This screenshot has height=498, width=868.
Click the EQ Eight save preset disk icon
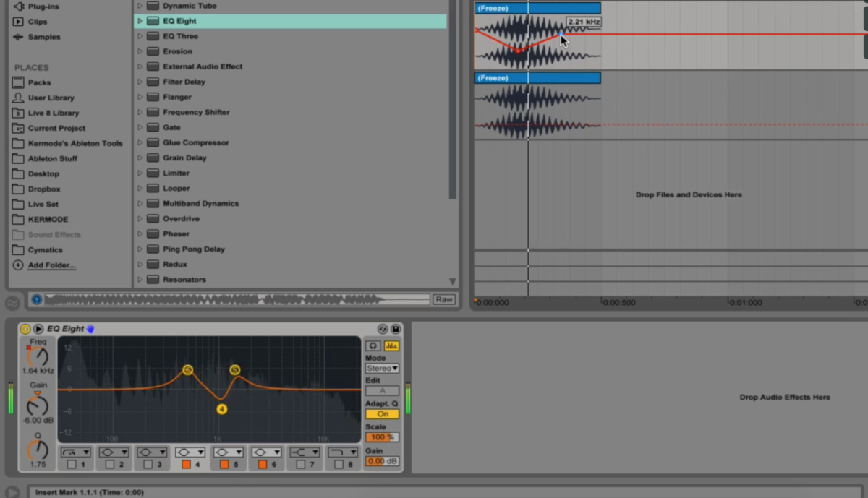tap(395, 329)
